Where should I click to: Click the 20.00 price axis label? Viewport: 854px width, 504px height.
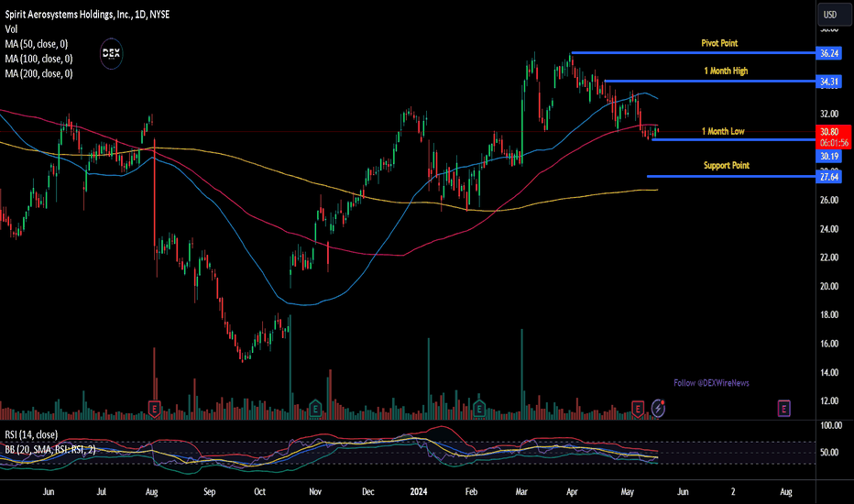point(829,286)
